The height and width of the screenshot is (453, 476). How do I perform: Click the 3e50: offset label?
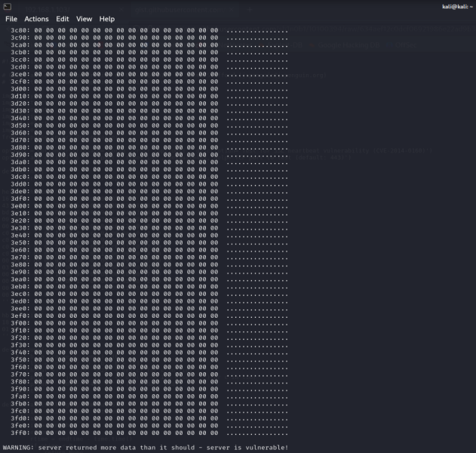pyautogui.click(x=20, y=242)
